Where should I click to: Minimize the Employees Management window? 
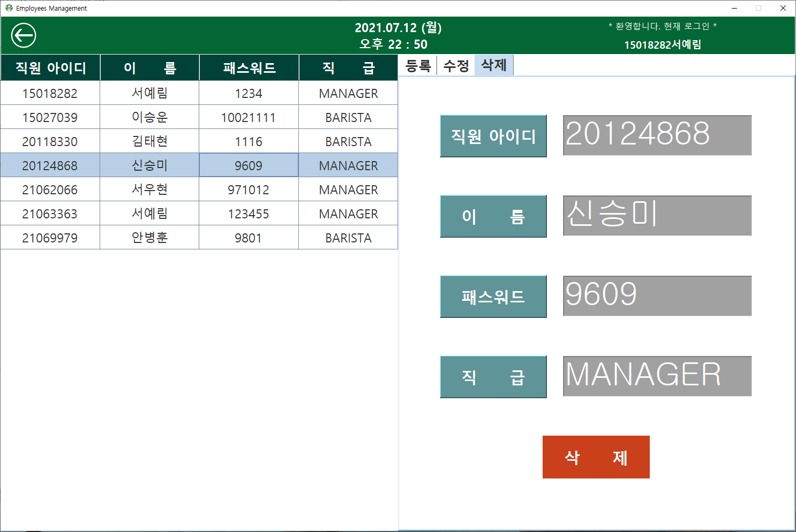[x=734, y=8]
